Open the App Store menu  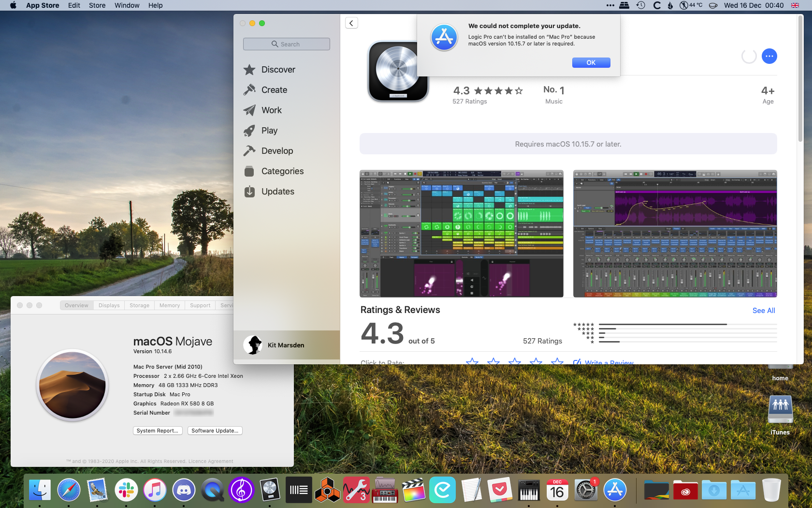tap(43, 5)
